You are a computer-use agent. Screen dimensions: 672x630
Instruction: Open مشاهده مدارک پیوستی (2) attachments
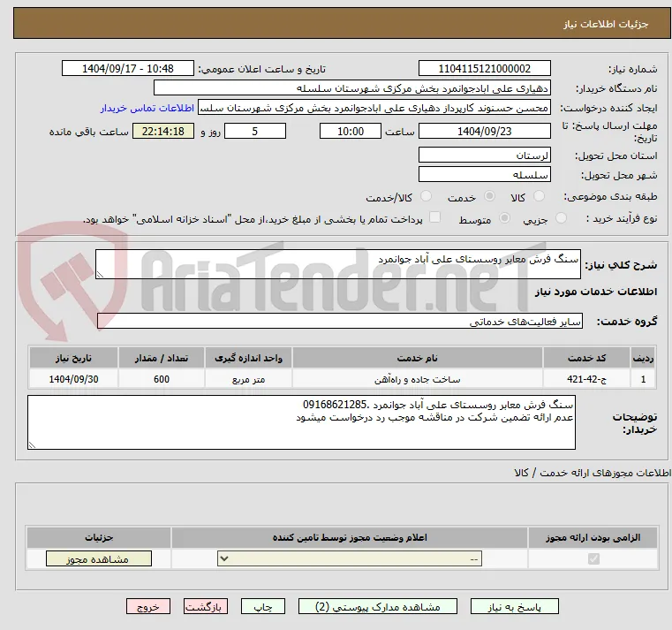(x=378, y=606)
